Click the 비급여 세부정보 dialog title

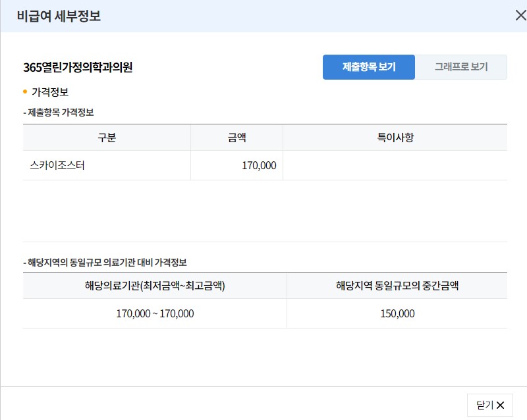[x=59, y=16]
